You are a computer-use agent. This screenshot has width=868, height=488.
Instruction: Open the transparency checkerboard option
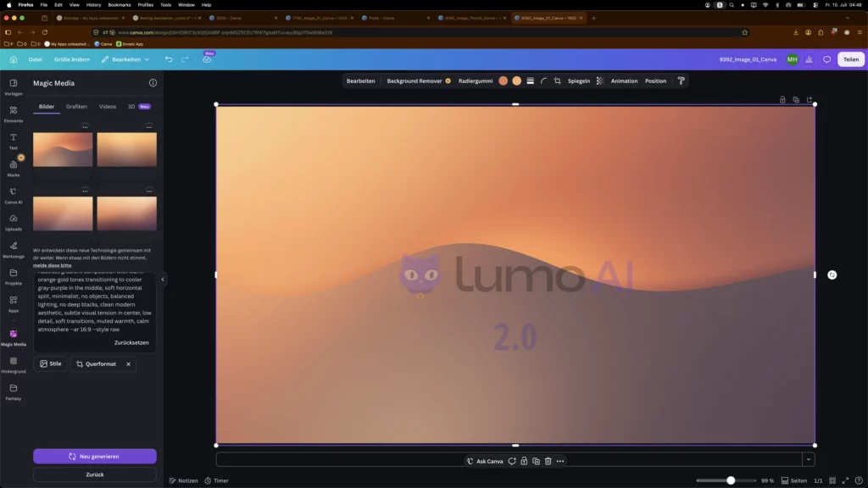pyautogui.click(x=599, y=80)
